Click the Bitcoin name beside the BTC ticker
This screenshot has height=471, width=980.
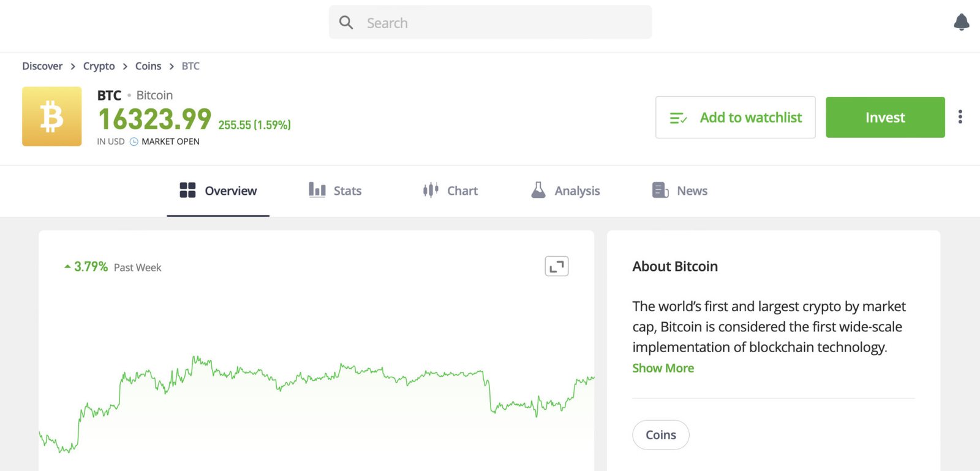point(154,96)
